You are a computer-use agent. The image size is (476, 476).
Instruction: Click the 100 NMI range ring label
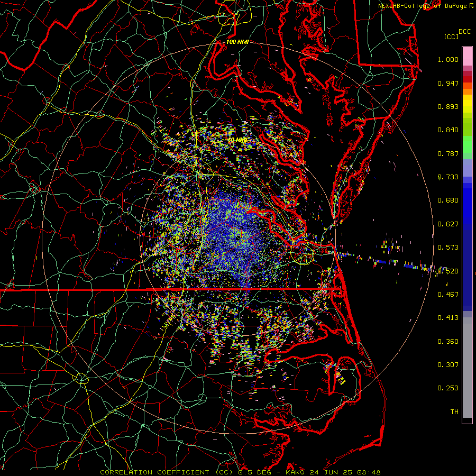237,42
